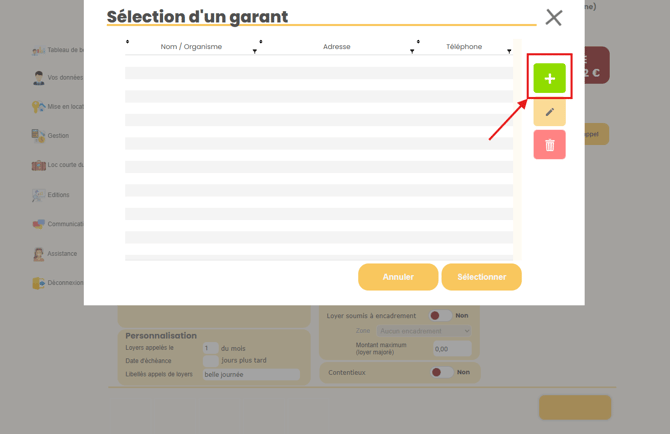Click the Libellés appels de loyers field

coord(250,375)
